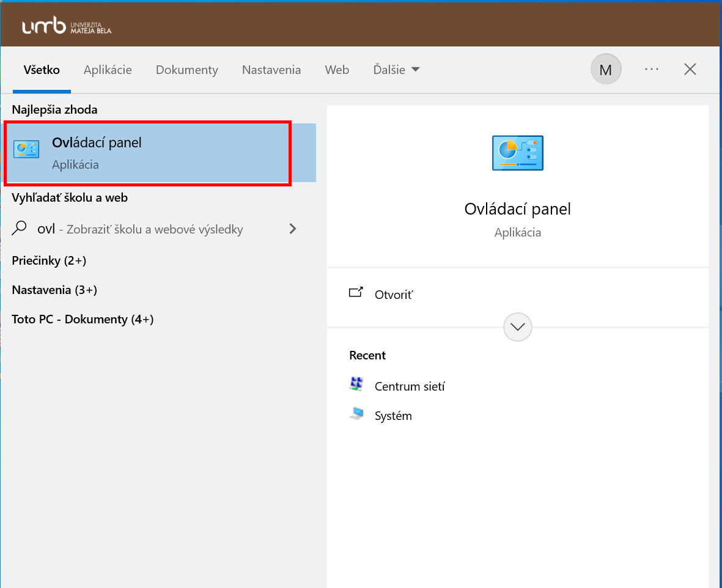Open the Ďalšie dropdown menu
Image resolution: width=722 pixels, height=588 pixels.
396,70
